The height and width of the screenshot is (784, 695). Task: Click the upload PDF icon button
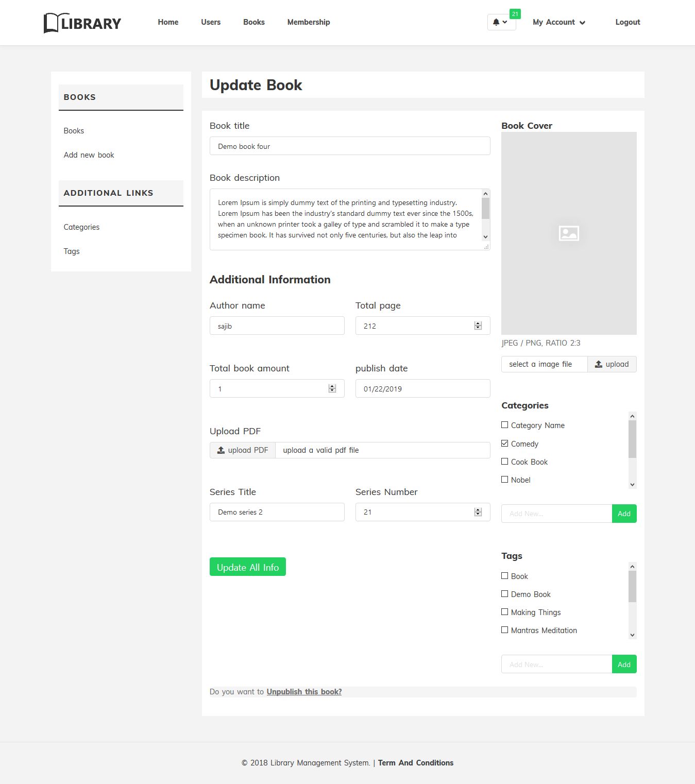click(x=243, y=450)
